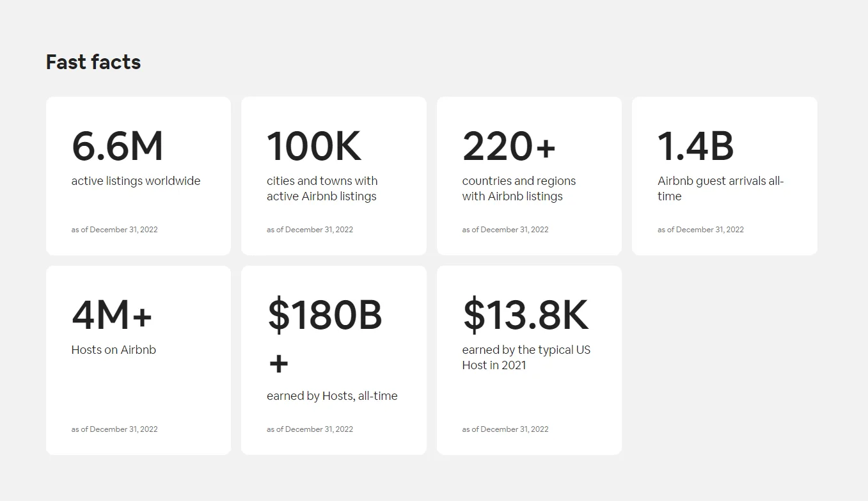The image size is (868, 501).
Task: Click the $13.8K typical host earnings figure
Action: [x=525, y=315]
